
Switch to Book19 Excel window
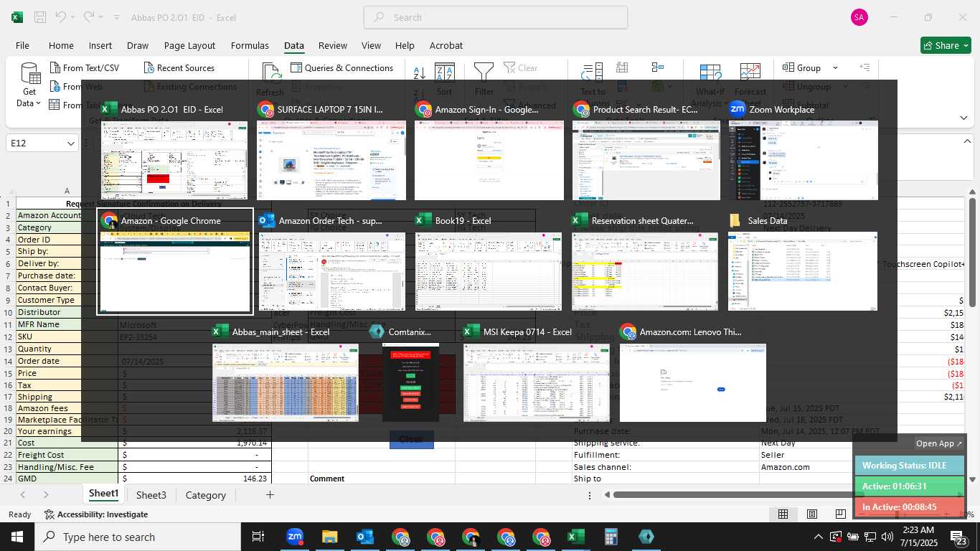tap(488, 262)
